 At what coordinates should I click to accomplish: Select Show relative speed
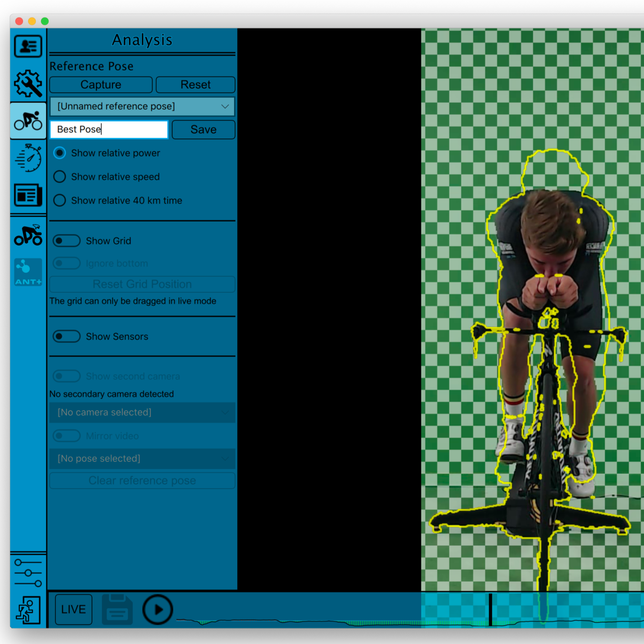tap(59, 177)
